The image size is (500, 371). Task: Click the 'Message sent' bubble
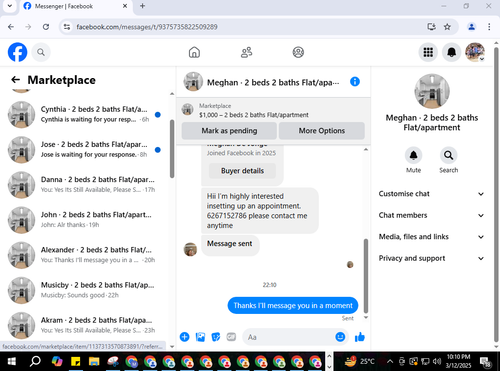point(230,245)
